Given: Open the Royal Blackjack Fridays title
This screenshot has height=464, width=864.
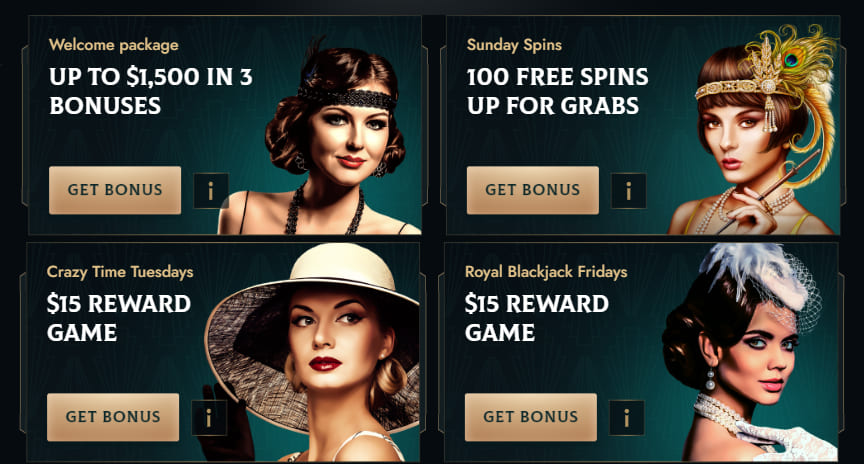Looking at the screenshot, I should point(546,272).
